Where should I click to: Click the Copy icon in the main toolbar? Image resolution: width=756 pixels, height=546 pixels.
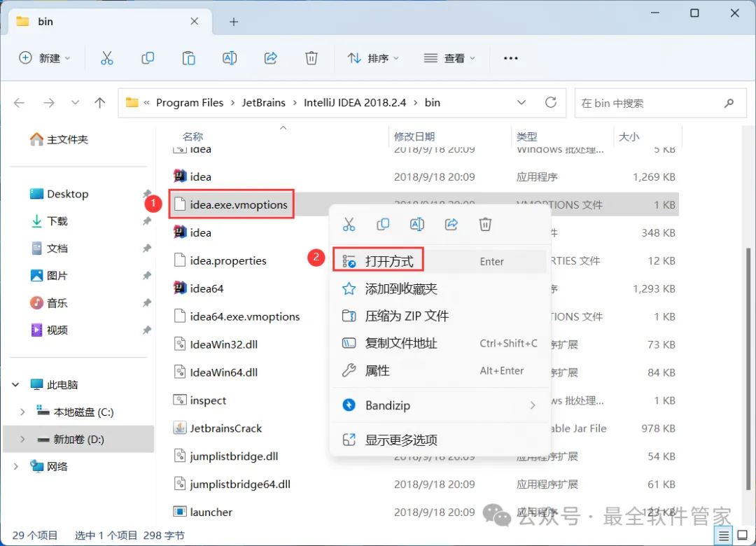[148, 58]
